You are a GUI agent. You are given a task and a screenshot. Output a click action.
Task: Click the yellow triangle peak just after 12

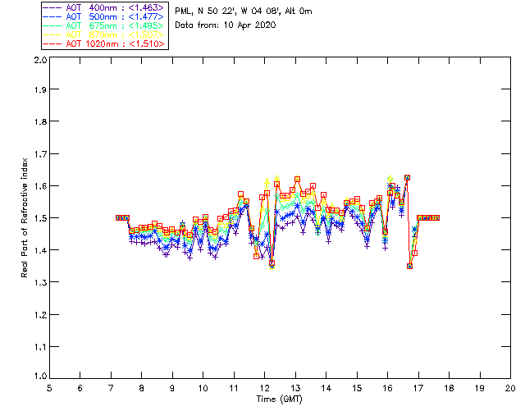[x=267, y=181]
